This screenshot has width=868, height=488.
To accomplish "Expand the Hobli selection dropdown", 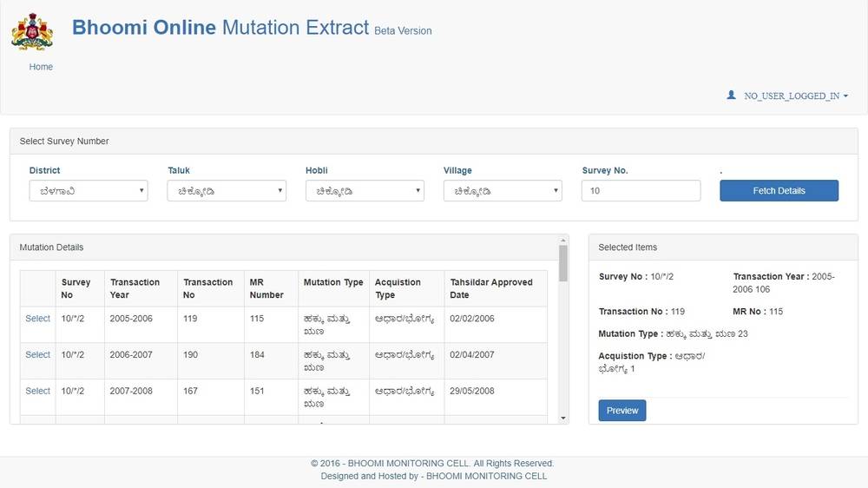I will (365, 191).
